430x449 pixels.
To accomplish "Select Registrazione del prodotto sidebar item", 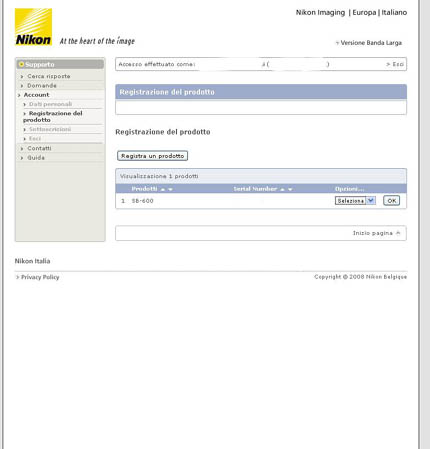I will (53, 116).
